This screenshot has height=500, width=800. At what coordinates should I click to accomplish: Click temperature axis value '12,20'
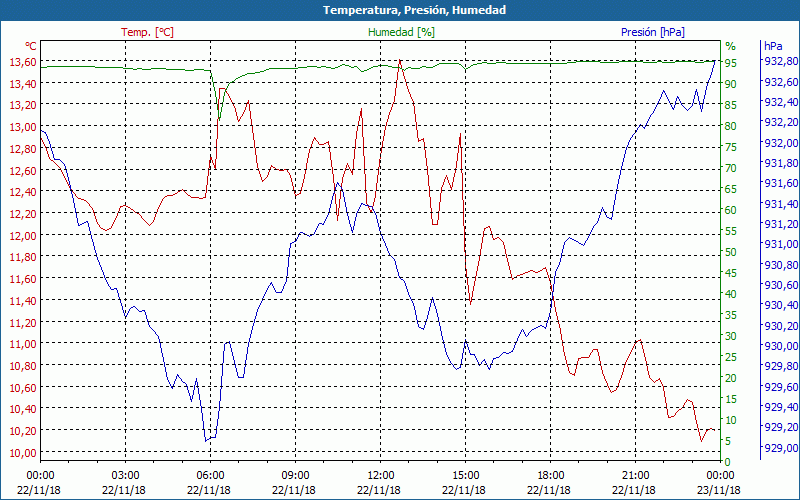[23, 214]
